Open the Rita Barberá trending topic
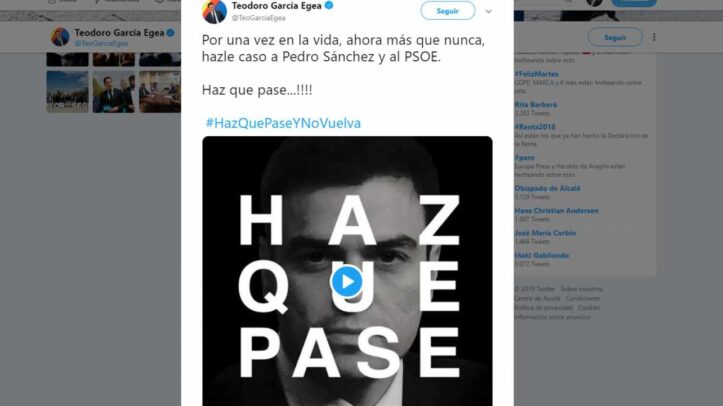This screenshot has width=723, height=406. tap(536, 105)
